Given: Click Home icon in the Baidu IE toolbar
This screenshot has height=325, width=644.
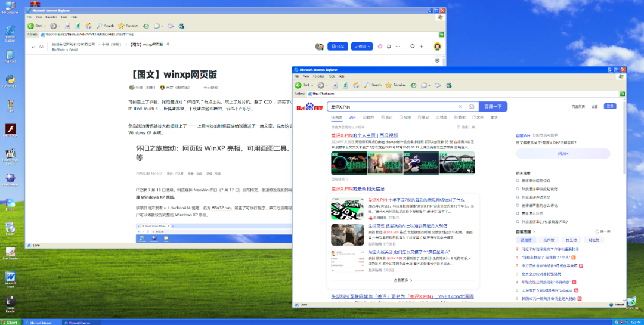Looking at the screenshot, I should tap(356, 85).
